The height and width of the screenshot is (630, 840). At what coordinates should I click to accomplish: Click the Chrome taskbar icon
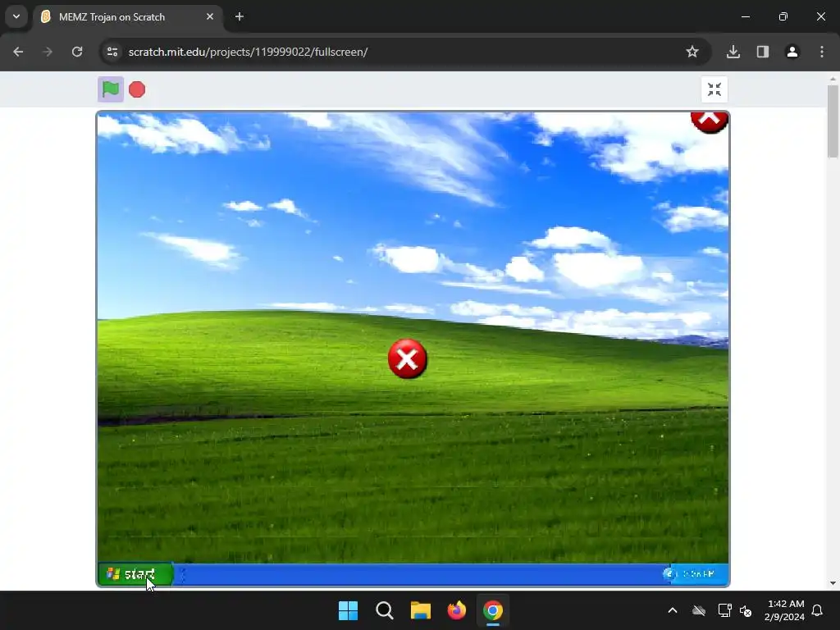pyautogui.click(x=493, y=610)
